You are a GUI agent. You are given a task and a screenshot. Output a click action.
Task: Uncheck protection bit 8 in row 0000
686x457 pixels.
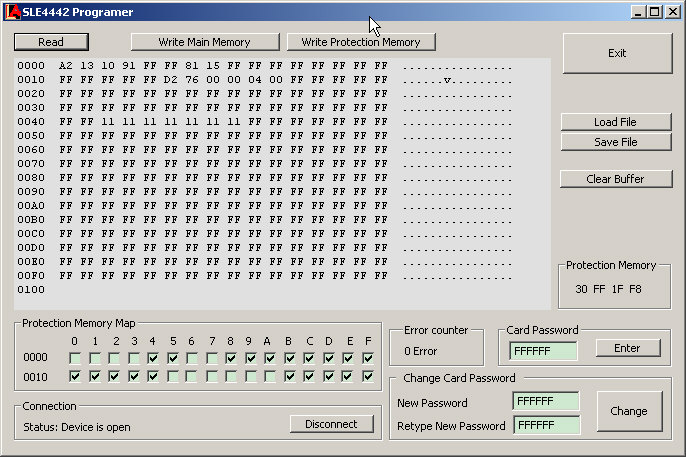(231, 359)
